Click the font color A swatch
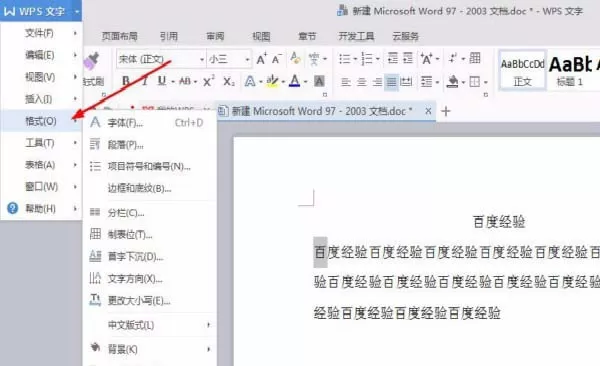600x366 pixels. click(x=295, y=81)
